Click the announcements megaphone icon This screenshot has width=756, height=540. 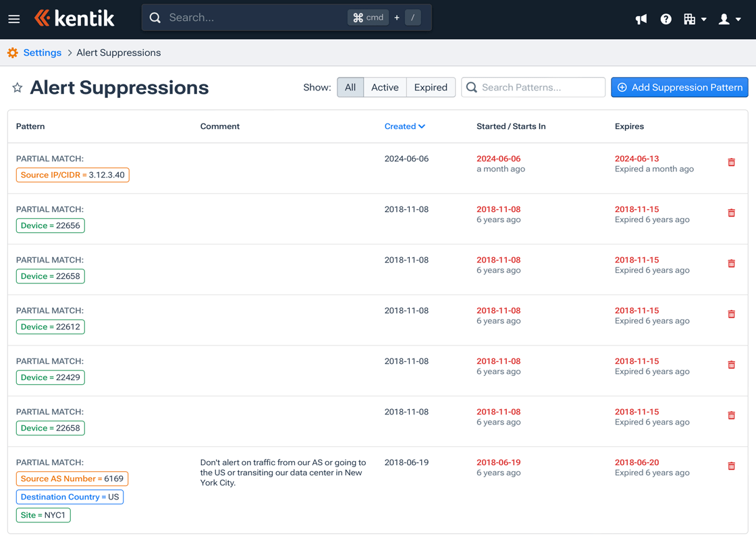pyautogui.click(x=641, y=19)
